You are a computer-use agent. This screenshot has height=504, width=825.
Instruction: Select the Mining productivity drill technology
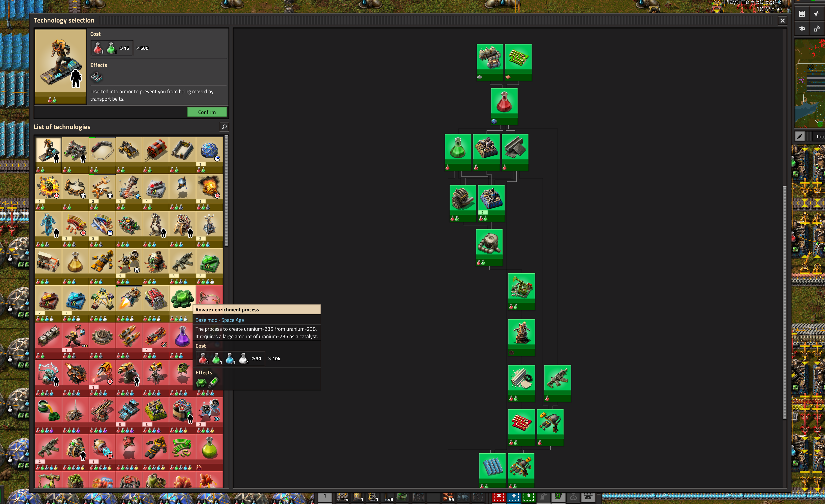[129, 192]
